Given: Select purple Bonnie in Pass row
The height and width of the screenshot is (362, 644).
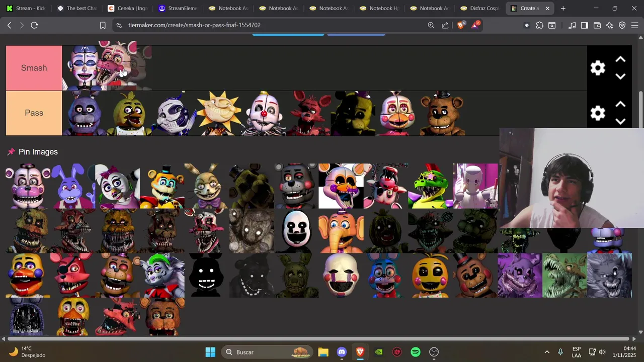Looking at the screenshot, I should point(85,113).
